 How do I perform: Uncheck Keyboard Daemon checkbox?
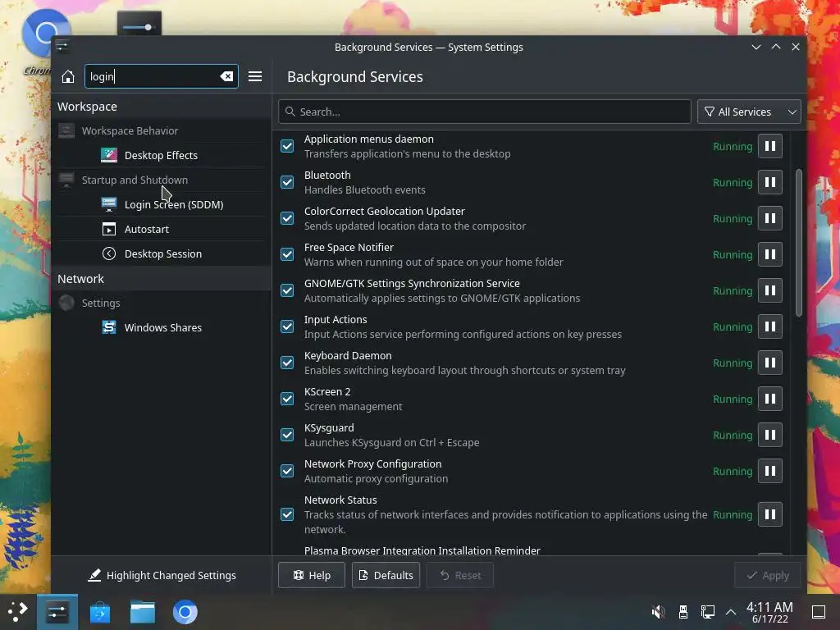287,363
